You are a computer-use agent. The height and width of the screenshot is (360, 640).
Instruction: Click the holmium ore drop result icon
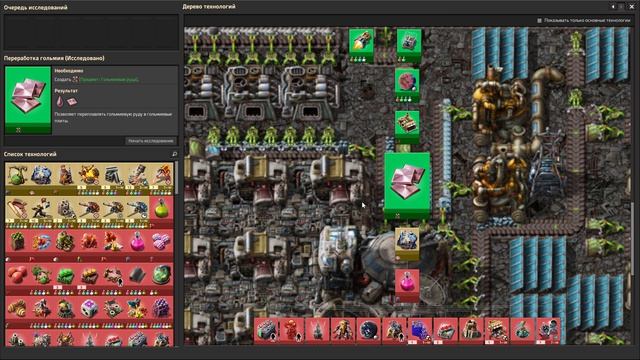click(x=60, y=102)
